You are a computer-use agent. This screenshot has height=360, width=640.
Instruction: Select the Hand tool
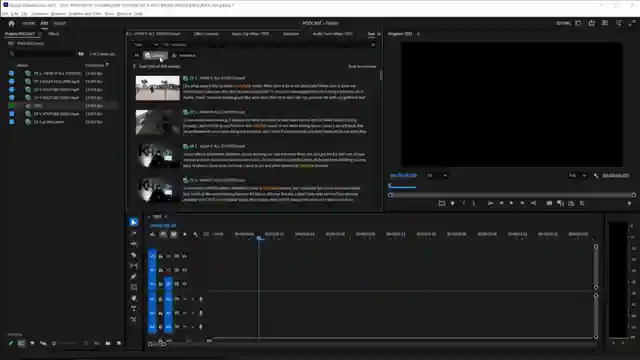click(x=133, y=298)
